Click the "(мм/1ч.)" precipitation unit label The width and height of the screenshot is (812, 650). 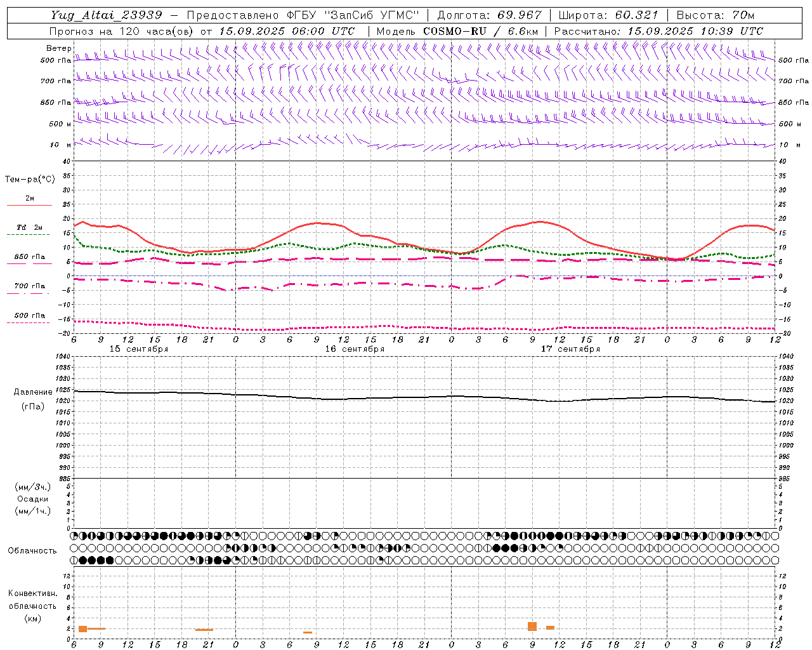(x=33, y=511)
